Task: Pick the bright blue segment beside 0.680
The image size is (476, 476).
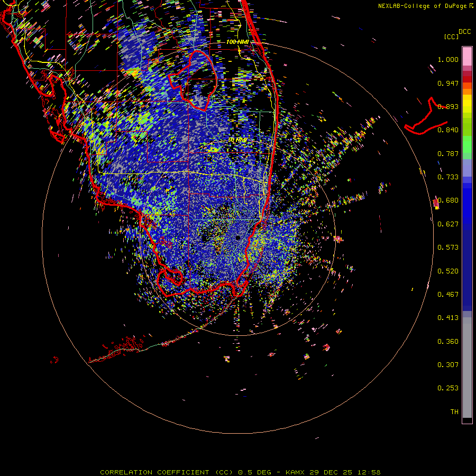Action: point(467,204)
